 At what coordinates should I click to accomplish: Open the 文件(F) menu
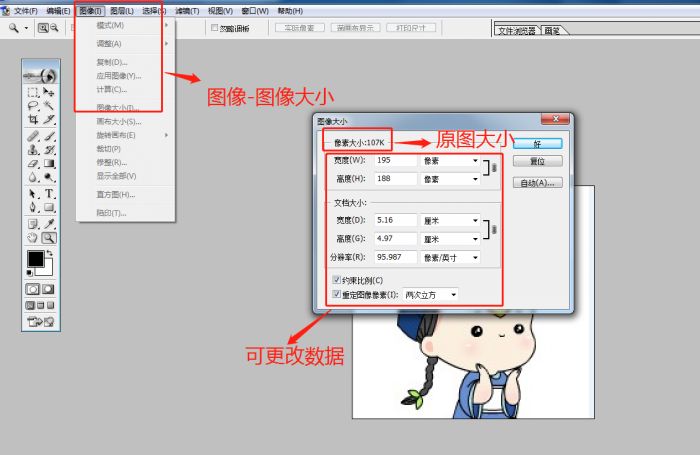point(25,11)
